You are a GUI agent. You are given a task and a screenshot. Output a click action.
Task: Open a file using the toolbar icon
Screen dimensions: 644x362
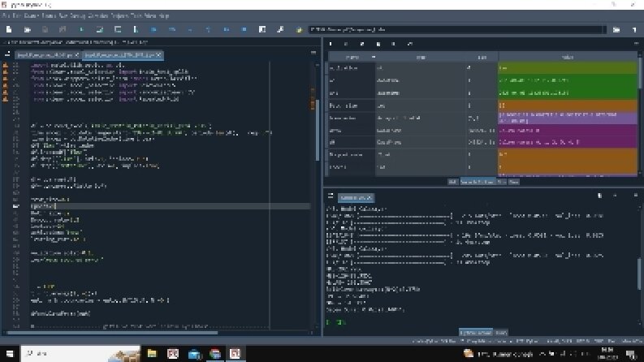(x=27, y=29)
